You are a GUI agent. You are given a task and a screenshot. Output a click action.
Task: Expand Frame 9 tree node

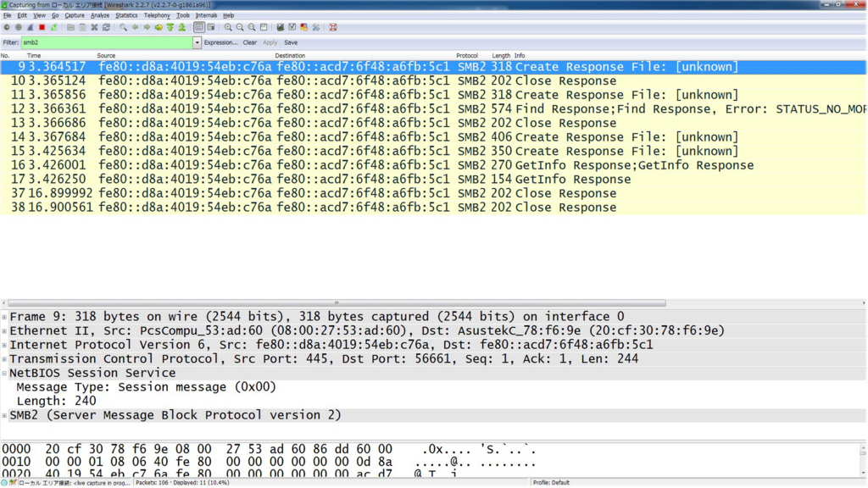[x=4, y=317]
